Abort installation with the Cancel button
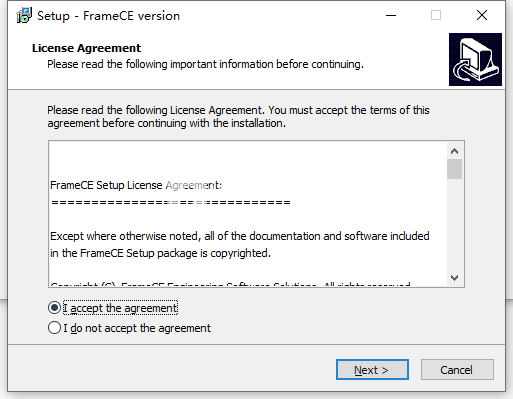 457,370
